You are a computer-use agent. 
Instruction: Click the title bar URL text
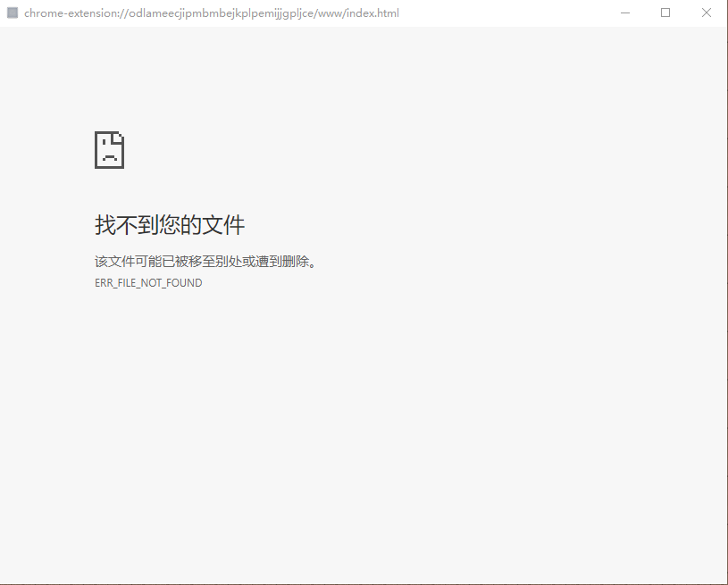coord(211,13)
